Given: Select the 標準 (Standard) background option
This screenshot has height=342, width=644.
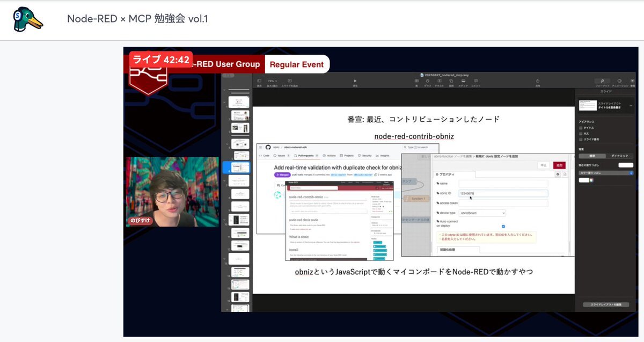Looking at the screenshot, I should pyautogui.click(x=592, y=156).
